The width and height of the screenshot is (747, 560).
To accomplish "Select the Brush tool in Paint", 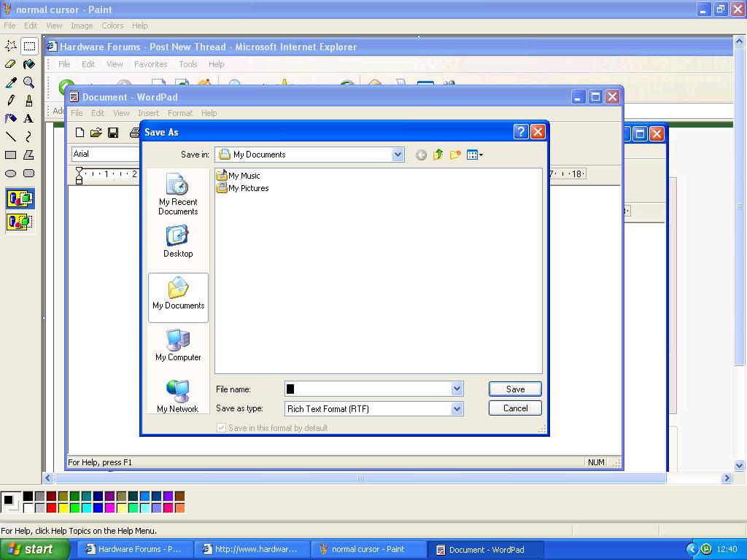I will 29,101.
